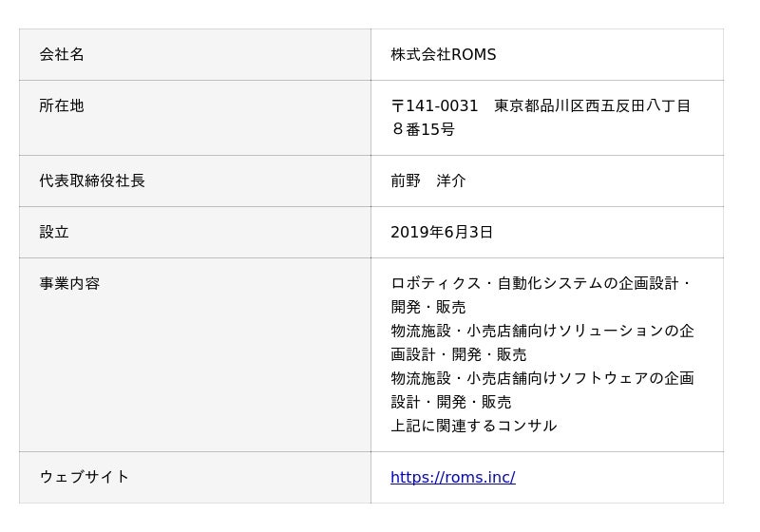Click the 画設計・開発・販売 line
760x532 pixels.
[459, 354]
